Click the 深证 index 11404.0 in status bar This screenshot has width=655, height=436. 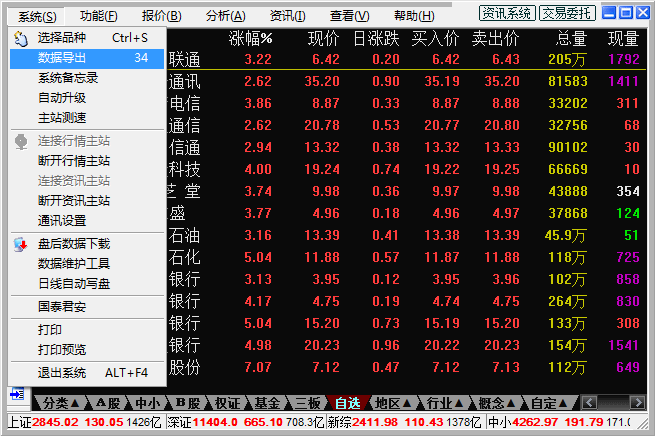click(215, 422)
